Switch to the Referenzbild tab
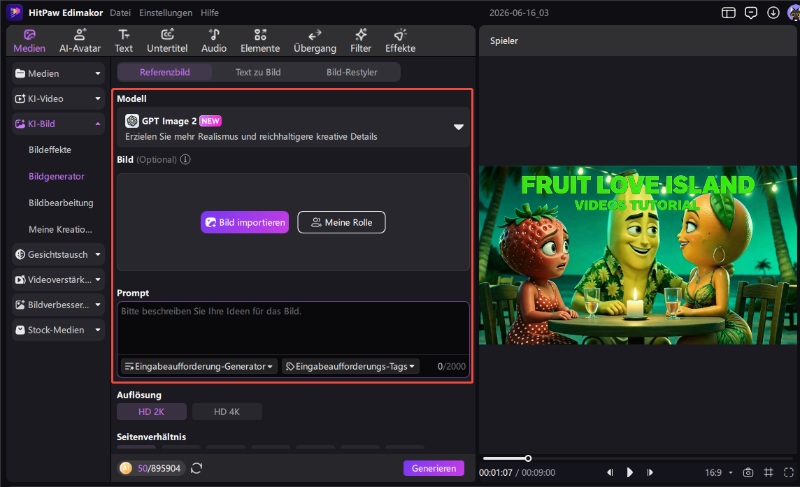 click(x=165, y=72)
